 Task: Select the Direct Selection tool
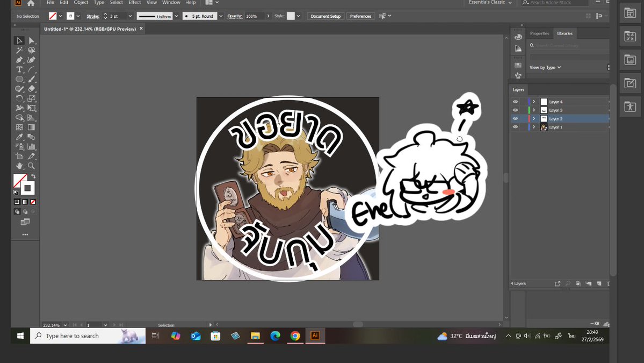point(32,40)
